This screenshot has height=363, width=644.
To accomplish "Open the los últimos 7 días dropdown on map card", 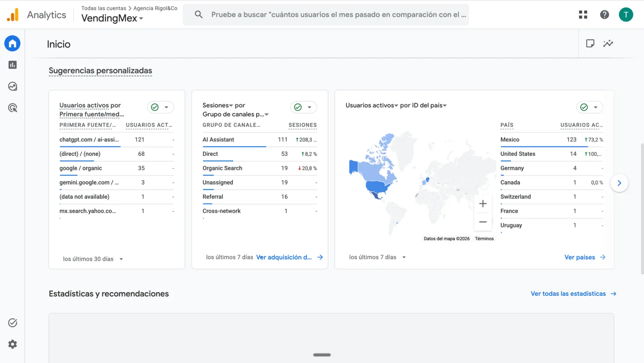I will point(378,257).
